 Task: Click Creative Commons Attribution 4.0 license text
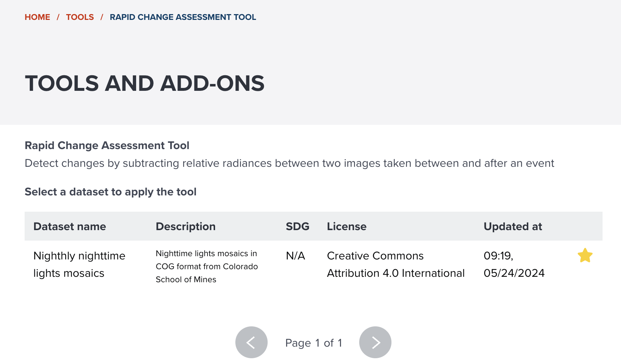pos(395,264)
